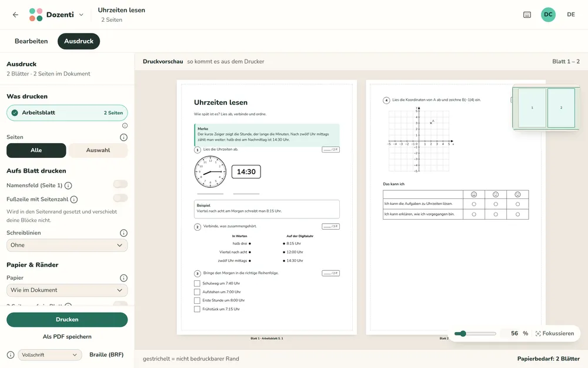Check the Erste Stunde um 8:00 Uhr box
The width and height of the screenshot is (588, 368).
pyautogui.click(x=197, y=300)
